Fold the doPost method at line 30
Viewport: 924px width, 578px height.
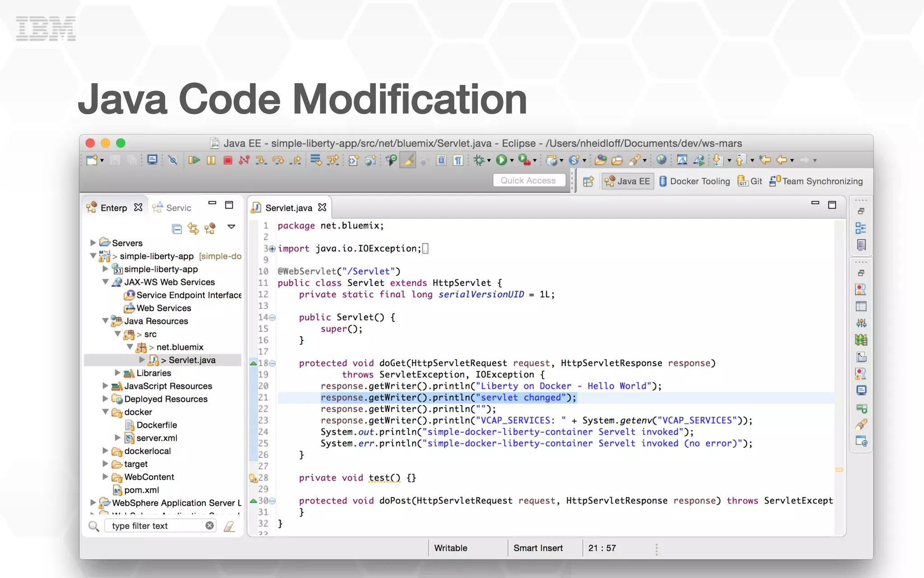click(x=272, y=501)
